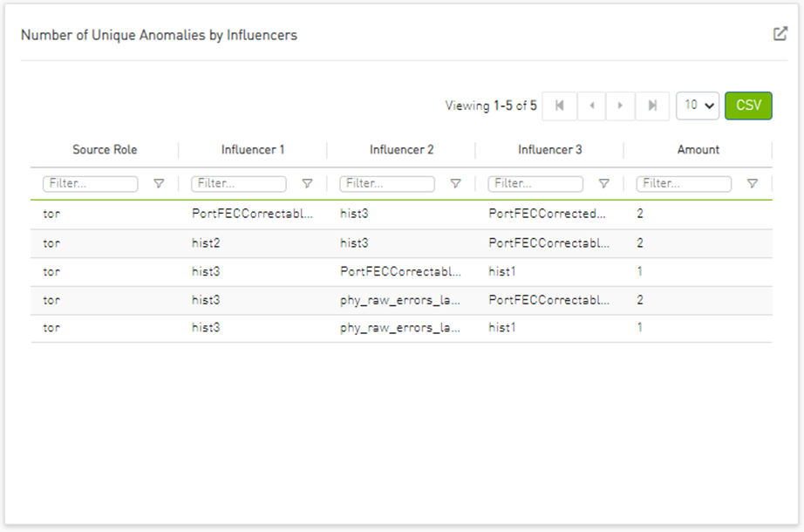804x532 pixels.
Task: Click the Source Role filter text box
Action: pyautogui.click(x=91, y=184)
